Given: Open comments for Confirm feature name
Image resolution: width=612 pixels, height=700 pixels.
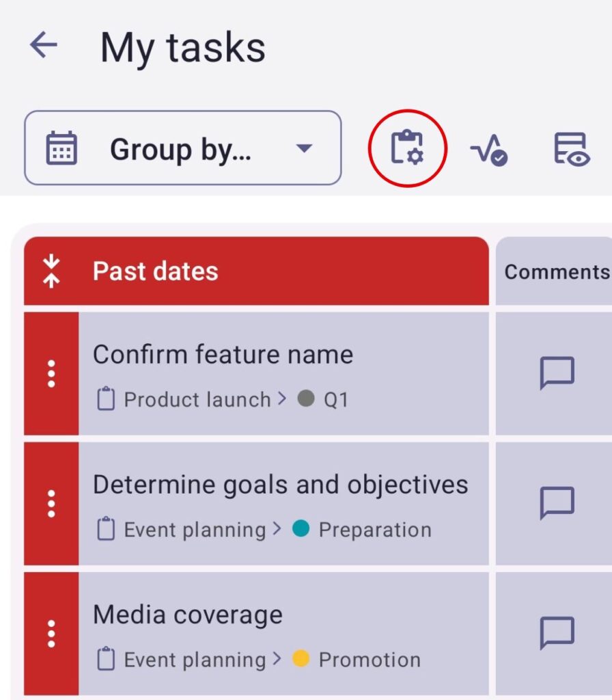Looking at the screenshot, I should [557, 373].
